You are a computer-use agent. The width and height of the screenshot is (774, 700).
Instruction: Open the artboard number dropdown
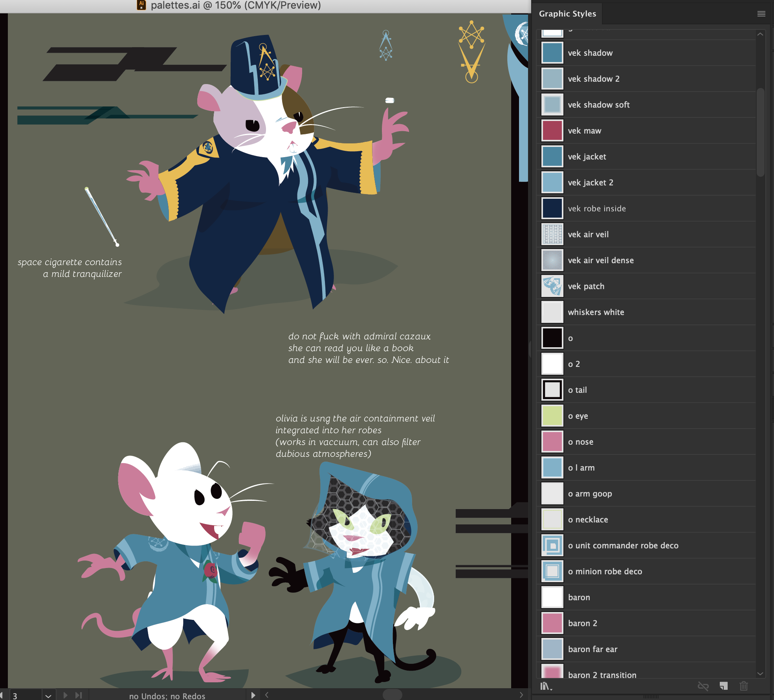(x=48, y=696)
